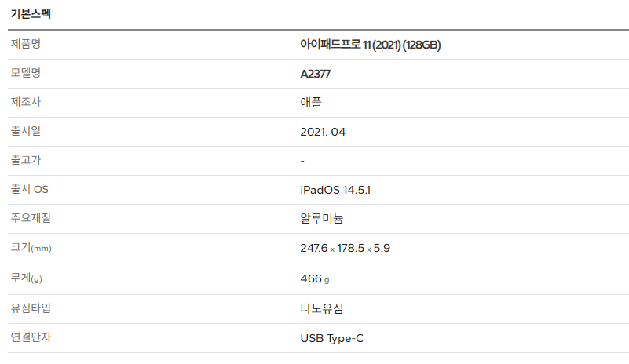Click the 제조사 row label

pyautogui.click(x=26, y=102)
